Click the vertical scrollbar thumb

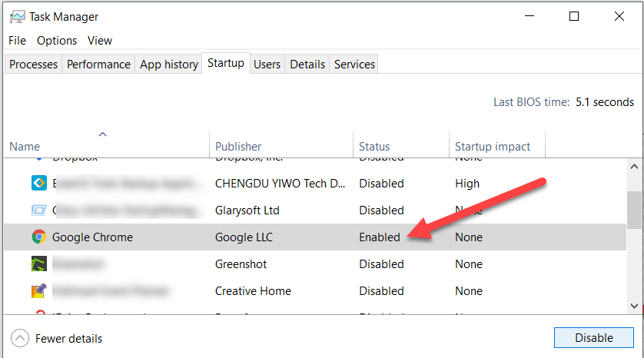point(634,210)
